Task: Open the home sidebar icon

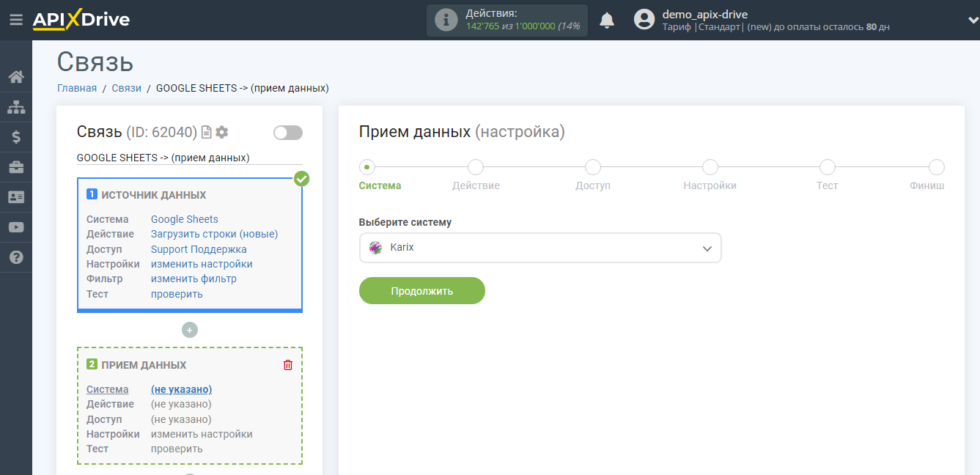Action: click(15, 77)
